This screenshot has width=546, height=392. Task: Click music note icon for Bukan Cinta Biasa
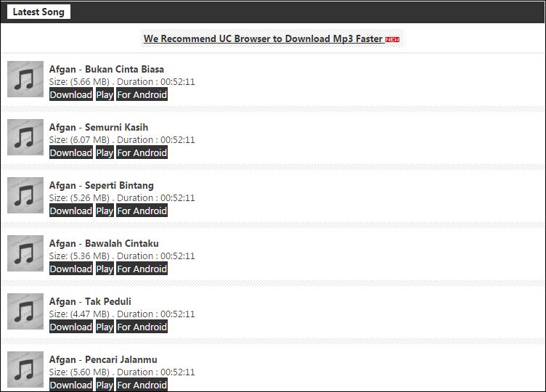click(x=25, y=79)
